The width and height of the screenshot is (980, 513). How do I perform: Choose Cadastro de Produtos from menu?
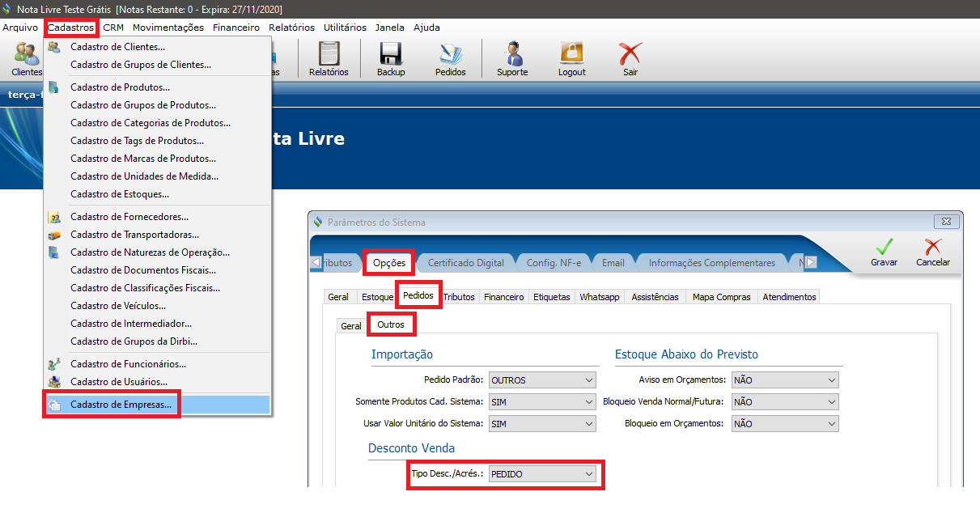(120, 87)
